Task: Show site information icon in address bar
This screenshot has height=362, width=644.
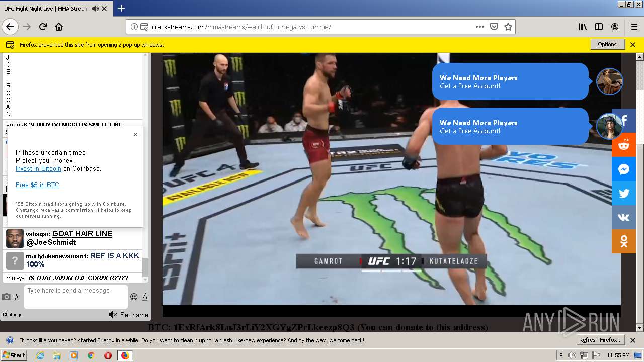Action: (134, 27)
